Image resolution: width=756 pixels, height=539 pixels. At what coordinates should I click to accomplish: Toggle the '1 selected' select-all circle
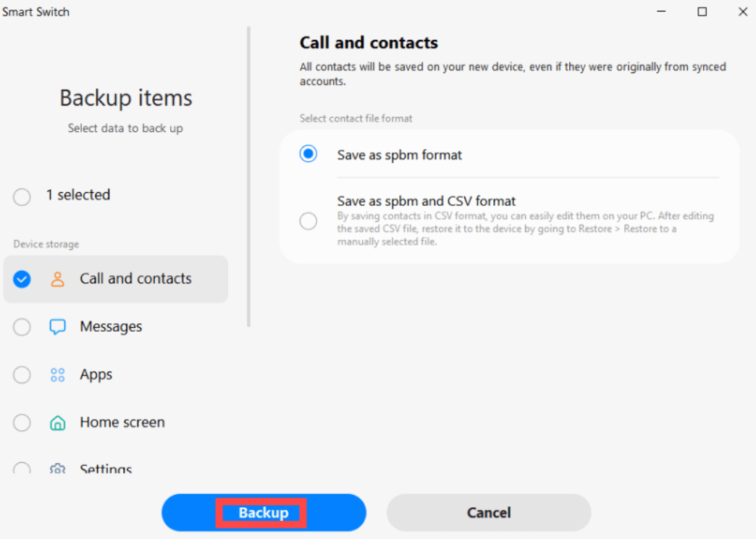tap(22, 196)
